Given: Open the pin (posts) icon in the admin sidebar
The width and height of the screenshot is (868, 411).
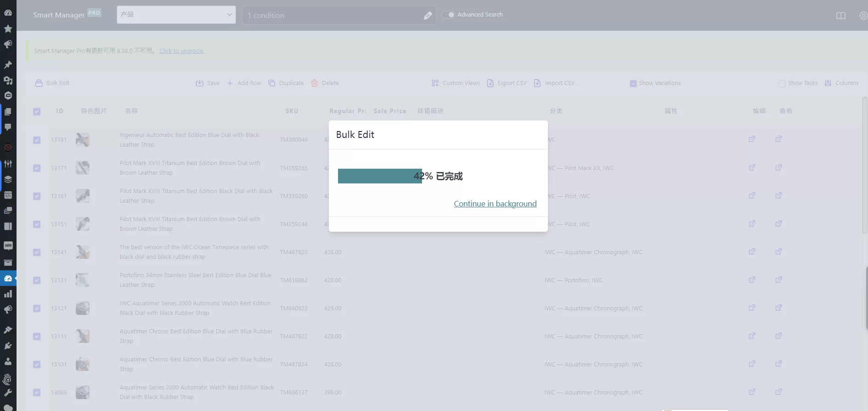Looking at the screenshot, I should point(8,65).
